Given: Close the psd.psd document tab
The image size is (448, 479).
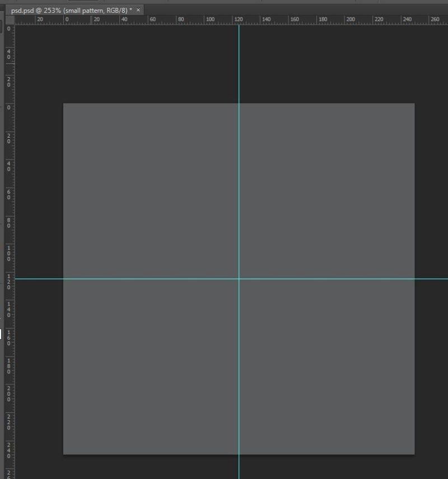Looking at the screenshot, I should 138,10.
